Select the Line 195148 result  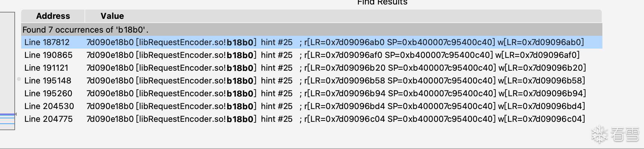tap(48, 81)
